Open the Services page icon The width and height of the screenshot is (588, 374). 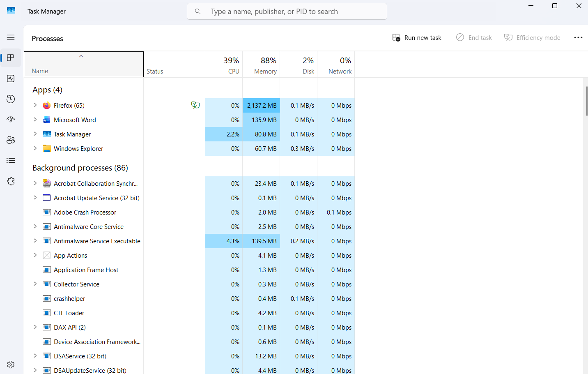pos(11,181)
